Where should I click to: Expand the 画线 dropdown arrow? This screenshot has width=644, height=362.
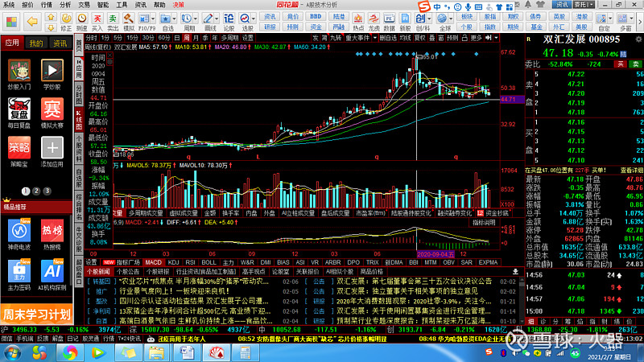(217, 19)
